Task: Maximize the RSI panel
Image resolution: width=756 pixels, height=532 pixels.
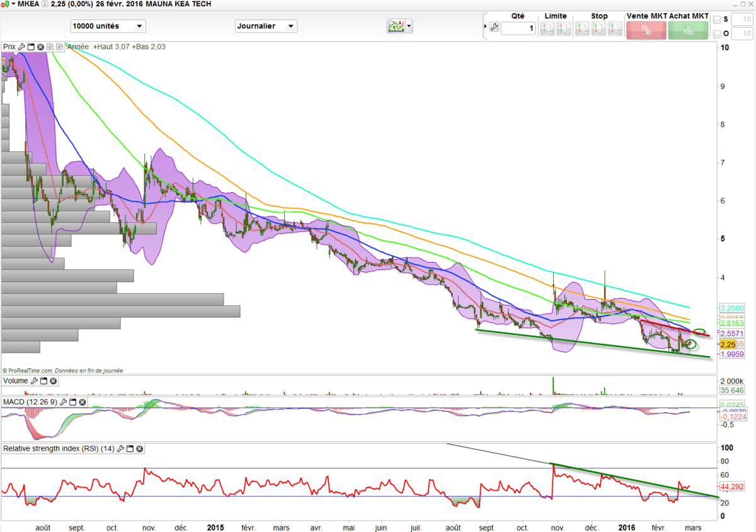Action: [x=130, y=449]
